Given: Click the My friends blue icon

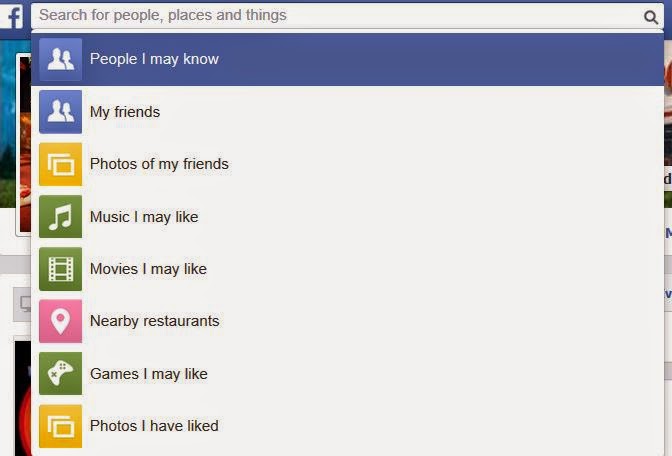Looking at the screenshot, I should click(x=60, y=112).
